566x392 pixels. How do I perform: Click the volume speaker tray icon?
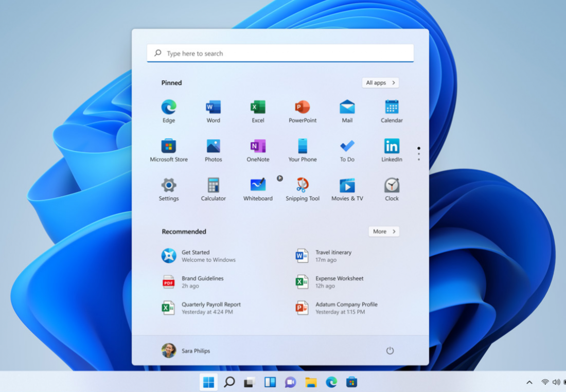pos(556,382)
